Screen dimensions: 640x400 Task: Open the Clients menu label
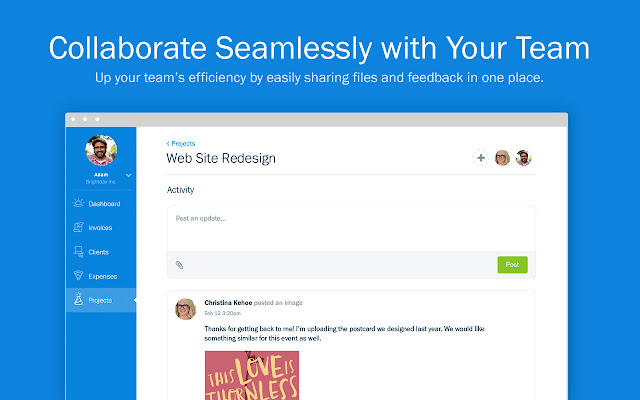[99, 252]
